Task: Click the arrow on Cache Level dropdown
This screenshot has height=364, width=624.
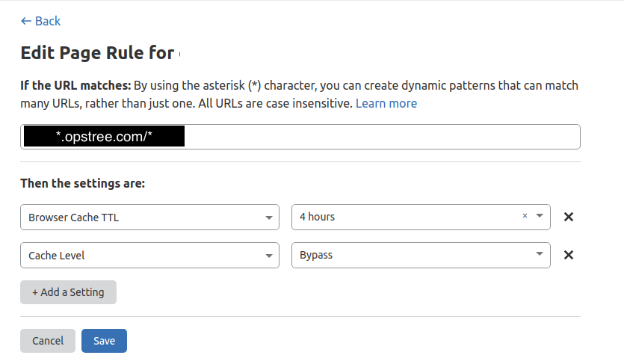Action: coord(268,256)
